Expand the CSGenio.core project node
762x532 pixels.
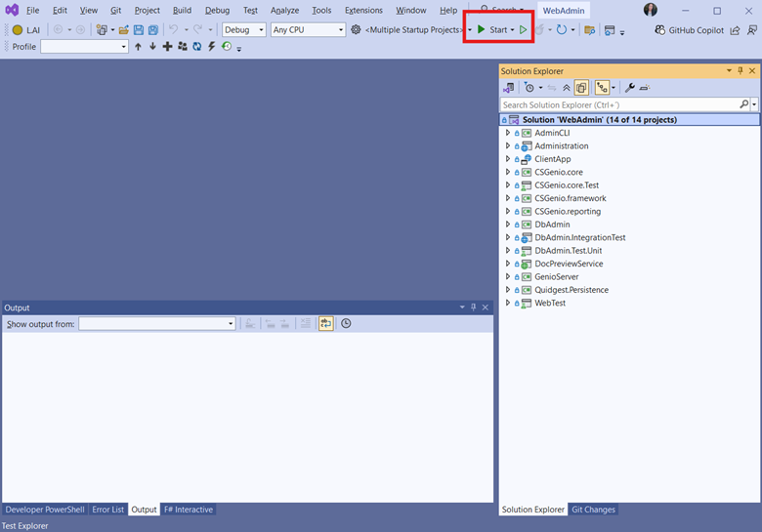click(507, 172)
